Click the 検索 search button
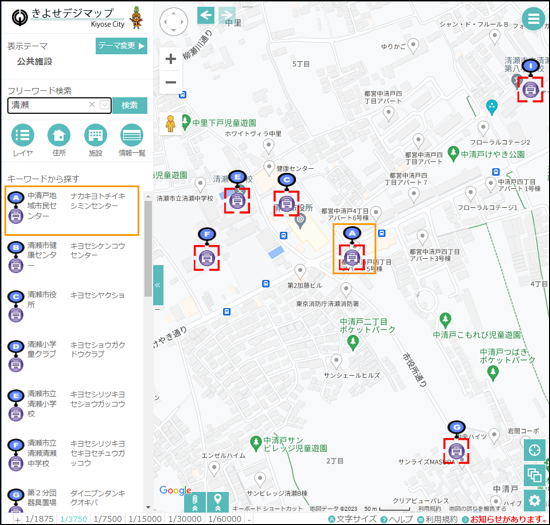 coord(130,105)
